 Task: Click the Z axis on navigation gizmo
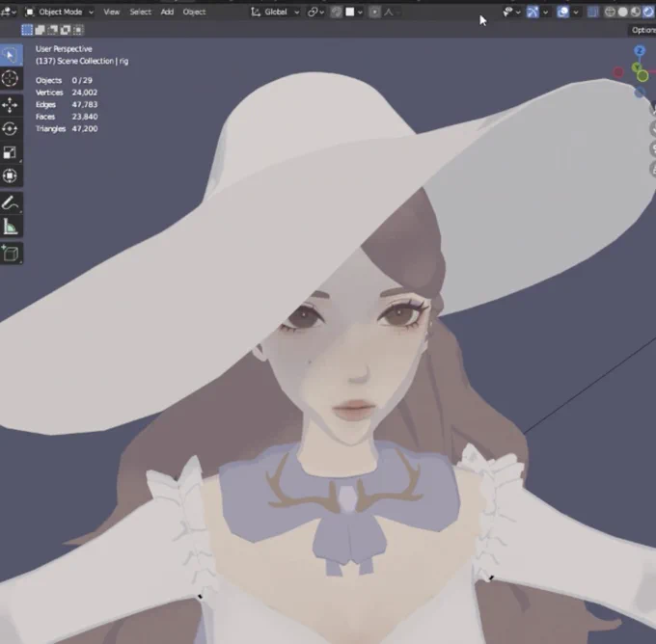(x=640, y=51)
